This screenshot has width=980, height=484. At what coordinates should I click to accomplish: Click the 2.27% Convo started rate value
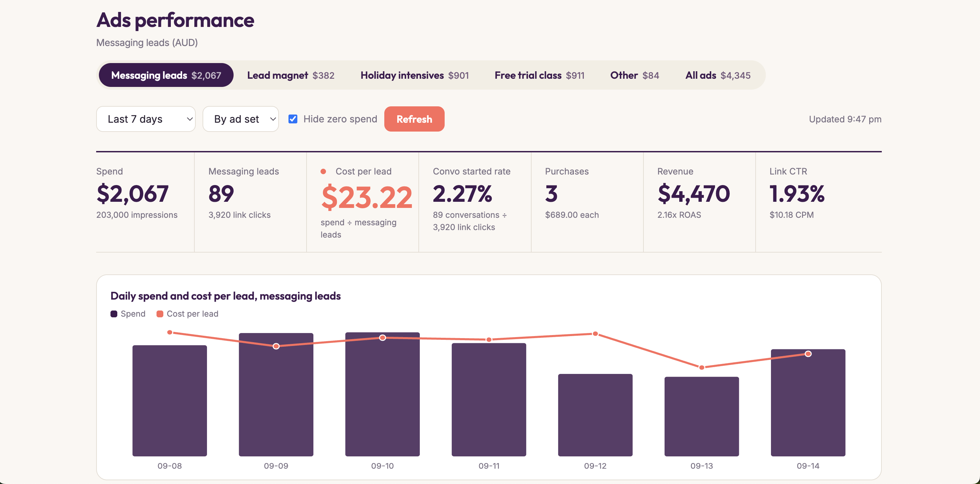click(x=463, y=194)
